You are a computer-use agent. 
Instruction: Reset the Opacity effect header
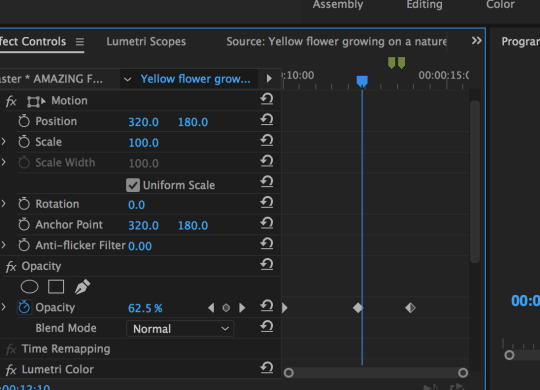tap(267, 265)
